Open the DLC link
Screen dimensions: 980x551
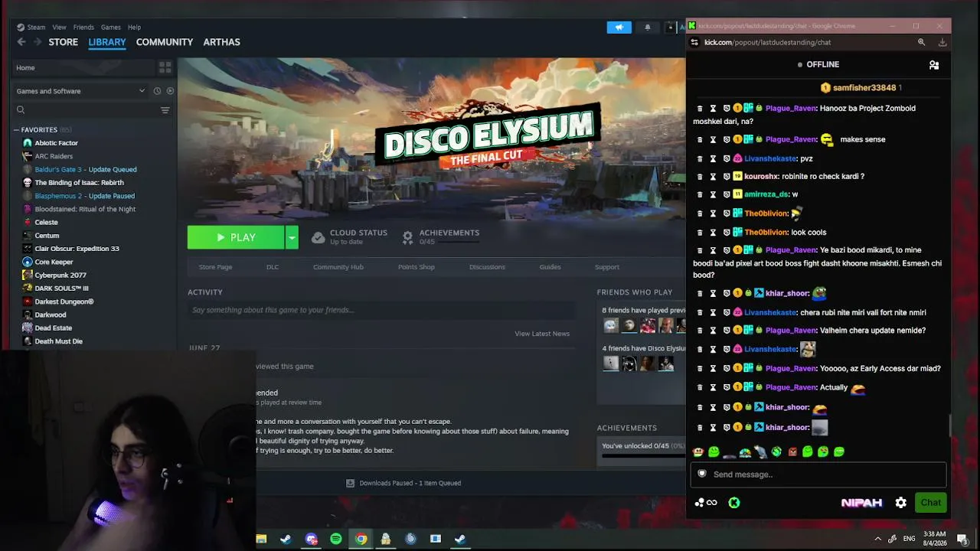click(x=273, y=267)
